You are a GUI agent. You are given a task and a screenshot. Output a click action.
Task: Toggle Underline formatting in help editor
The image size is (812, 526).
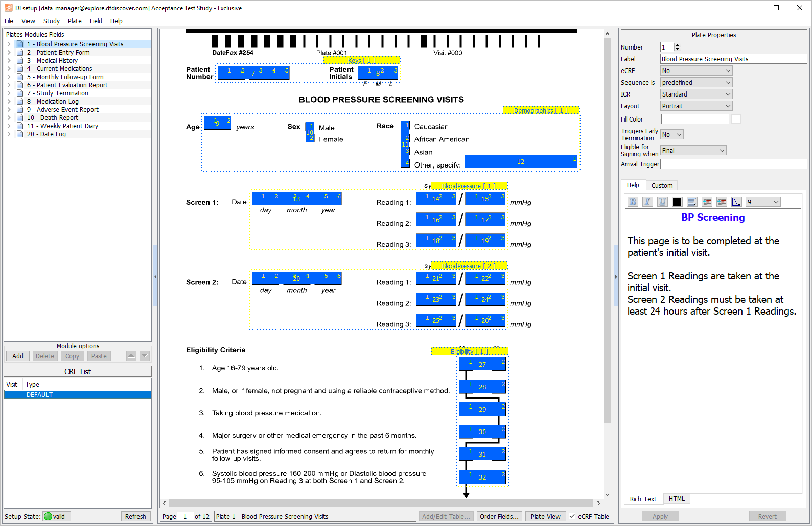click(662, 202)
